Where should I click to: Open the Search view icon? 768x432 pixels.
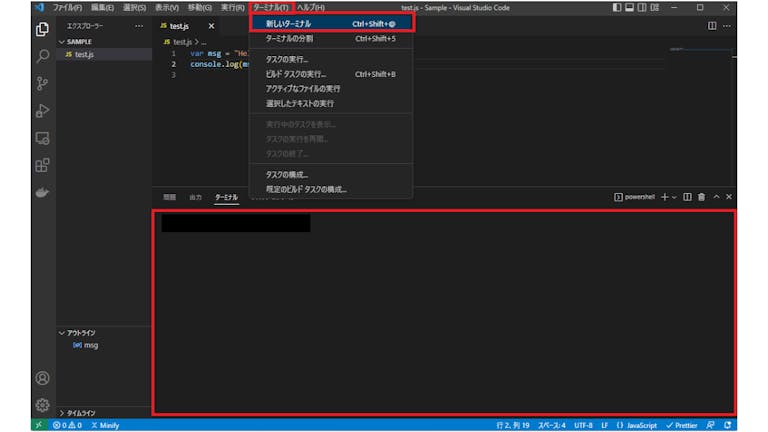click(43, 56)
